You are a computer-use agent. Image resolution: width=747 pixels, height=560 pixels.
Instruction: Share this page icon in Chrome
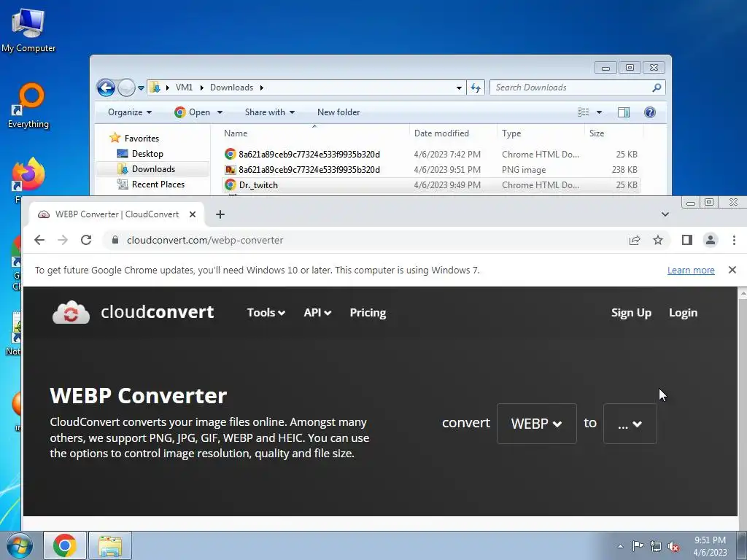[x=635, y=240]
